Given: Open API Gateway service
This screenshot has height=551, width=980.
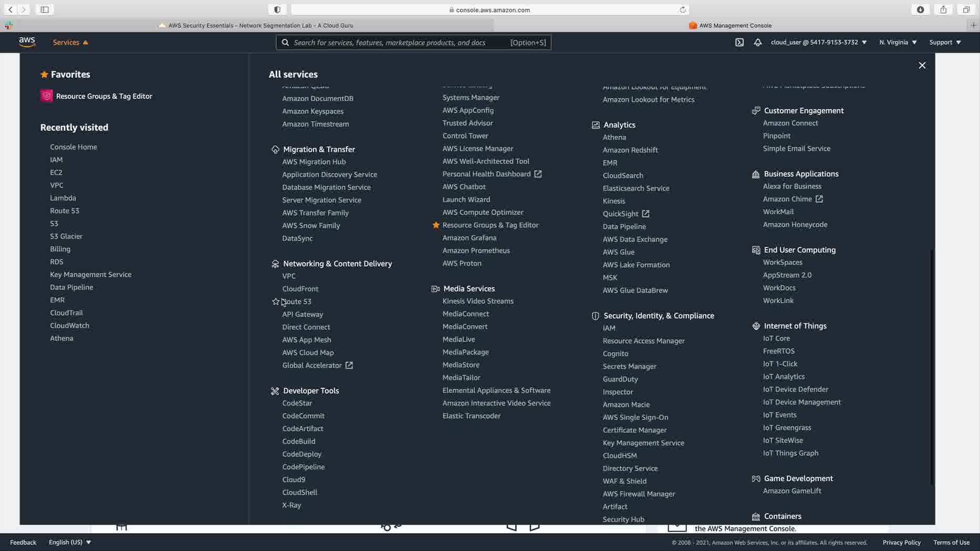Looking at the screenshot, I should pyautogui.click(x=303, y=314).
